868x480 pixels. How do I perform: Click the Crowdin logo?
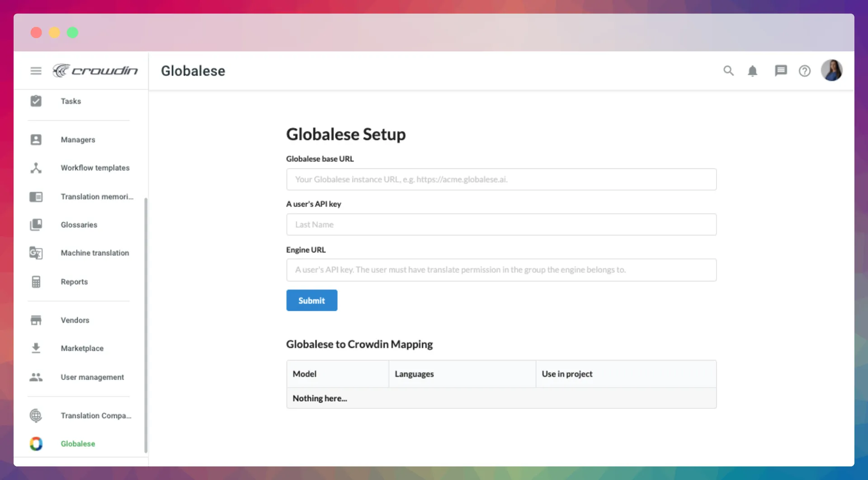pyautogui.click(x=95, y=71)
